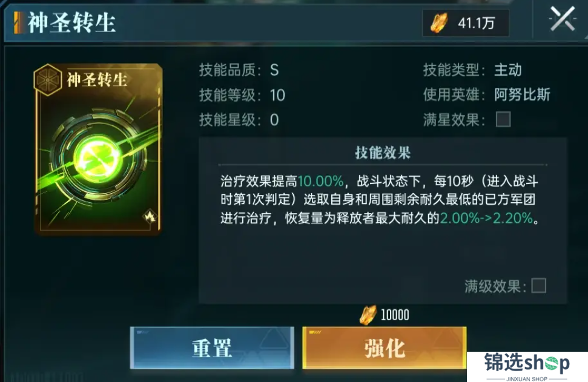
Task: Click the 重置 reset button
Action: pyautogui.click(x=212, y=347)
